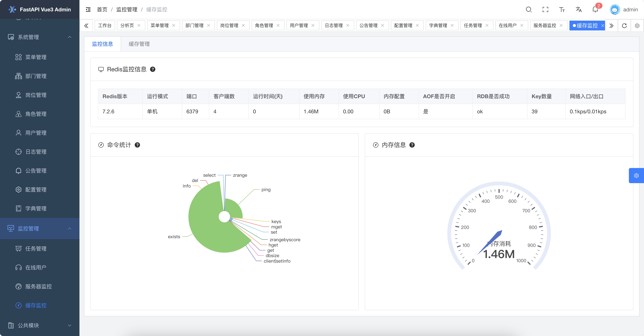Click help icon beside 内存信息

pyautogui.click(x=412, y=145)
